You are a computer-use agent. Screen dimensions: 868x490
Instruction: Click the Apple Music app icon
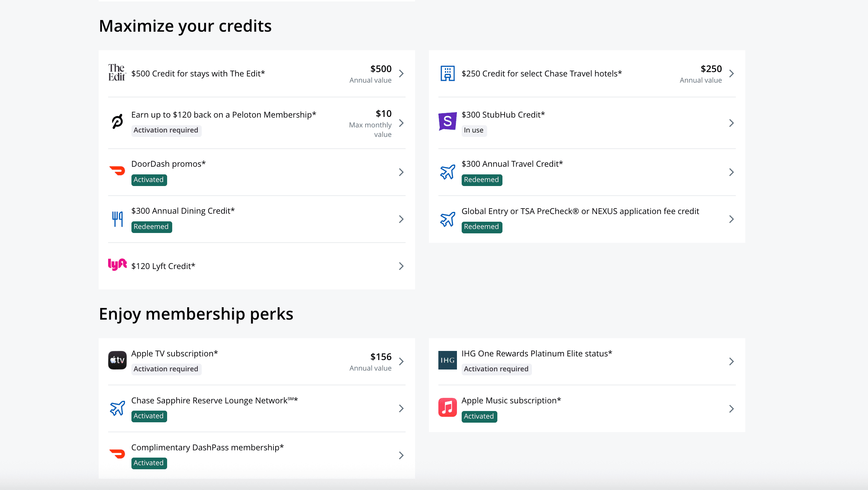point(447,407)
